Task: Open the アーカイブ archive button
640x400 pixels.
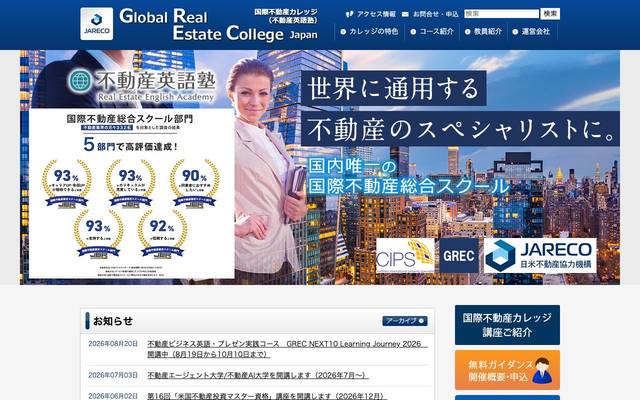Action: [x=404, y=321]
